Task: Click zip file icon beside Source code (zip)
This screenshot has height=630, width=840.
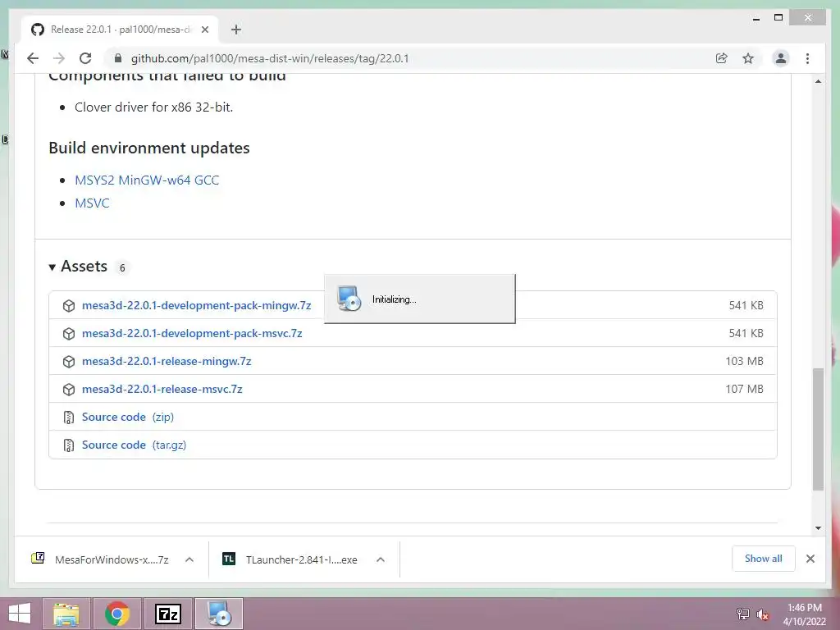Action: point(69,418)
